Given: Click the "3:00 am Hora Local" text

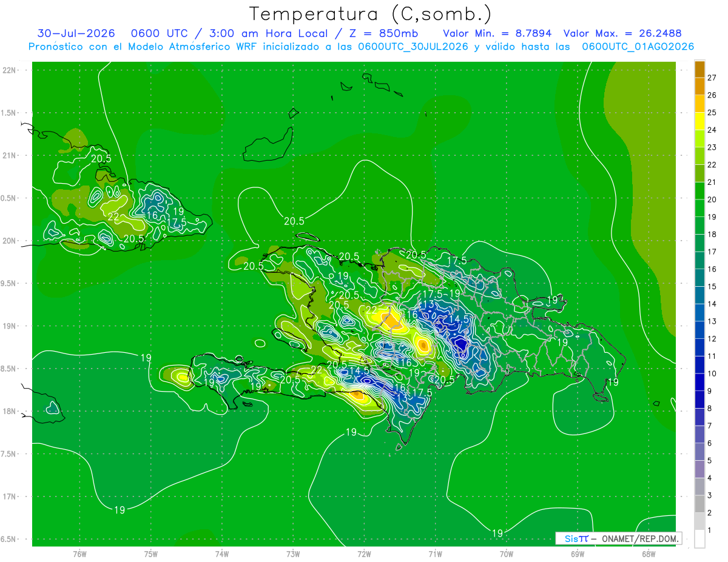Looking at the screenshot, I should (269, 33).
